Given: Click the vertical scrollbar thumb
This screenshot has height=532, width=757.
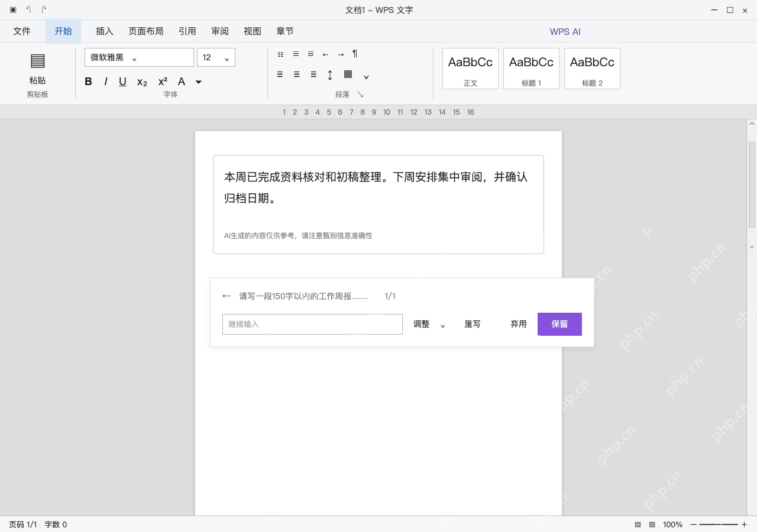Looking at the screenshot, I should (x=752, y=184).
